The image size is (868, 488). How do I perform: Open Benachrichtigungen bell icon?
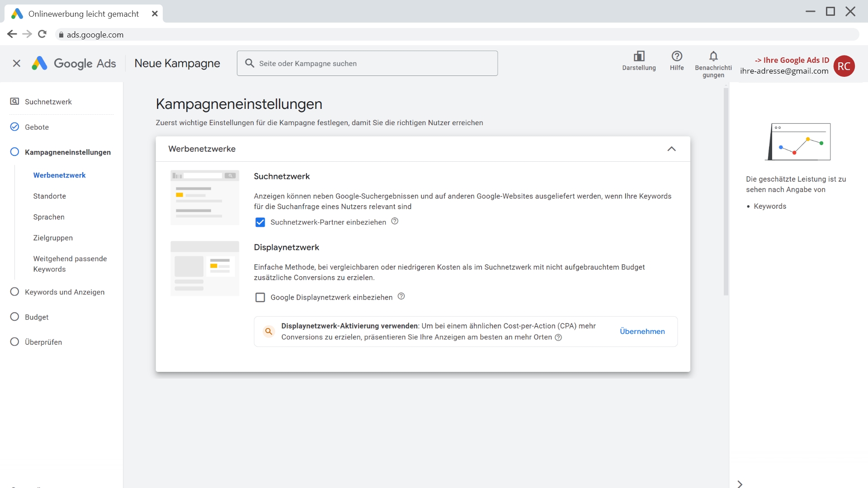[713, 56]
